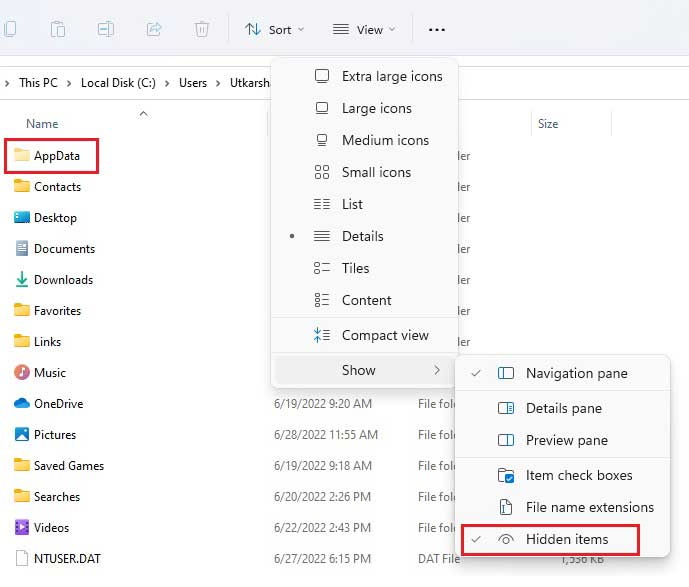The height and width of the screenshot is (587, 689).
Task: Click the Favorites folder name
Action: (58, 311)
